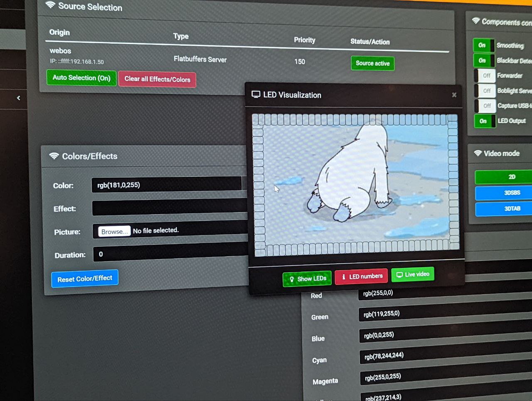
Task: Click Reset Color/Effect
Action: [x=85, y=278]
